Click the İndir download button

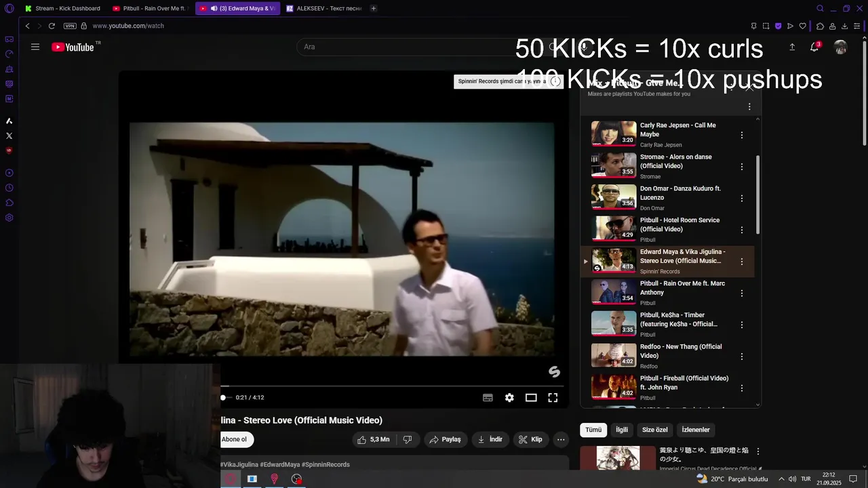(490, 439)
